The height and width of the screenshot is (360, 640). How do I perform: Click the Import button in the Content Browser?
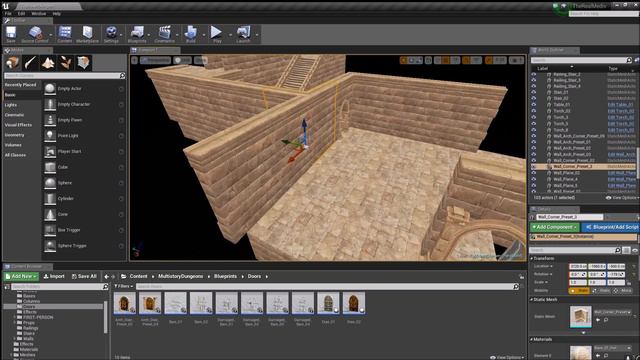coord(54,276)
